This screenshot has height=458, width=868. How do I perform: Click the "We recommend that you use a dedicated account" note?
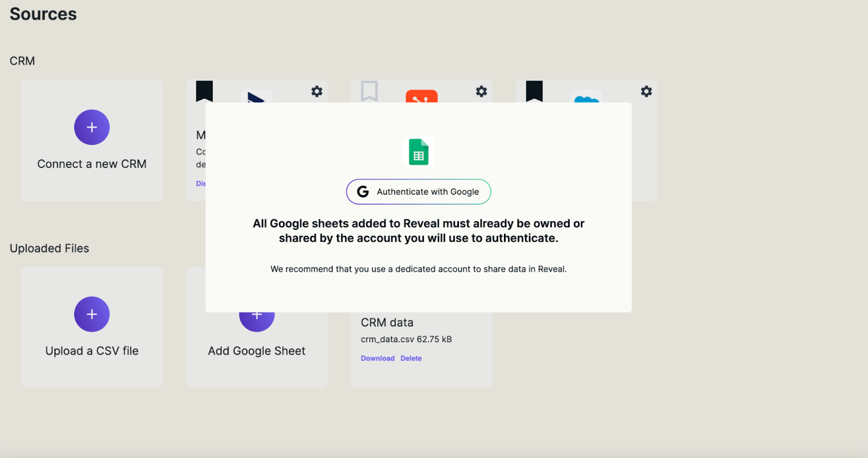pyautogui.click(x=419, y=269)
